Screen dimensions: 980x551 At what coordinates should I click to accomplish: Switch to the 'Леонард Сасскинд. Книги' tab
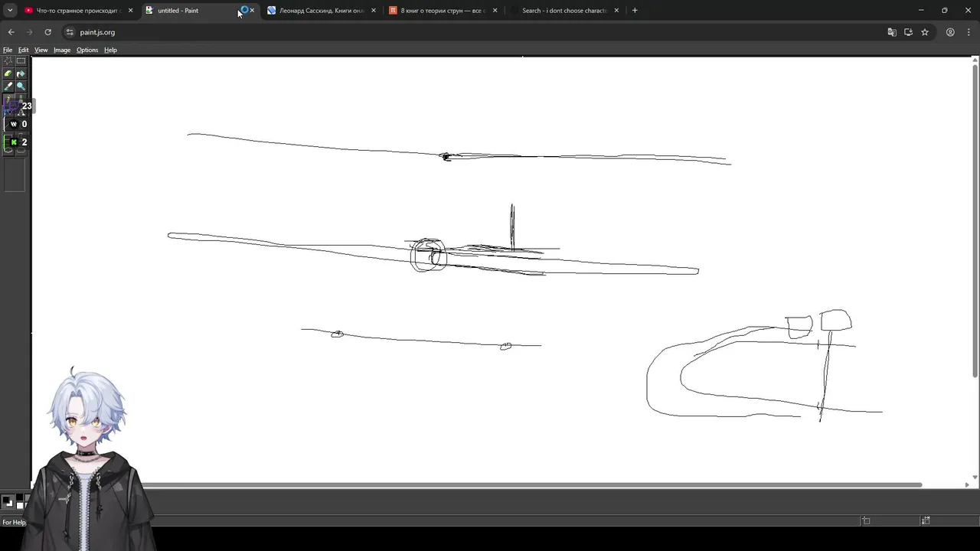click(x=322, y=11)
